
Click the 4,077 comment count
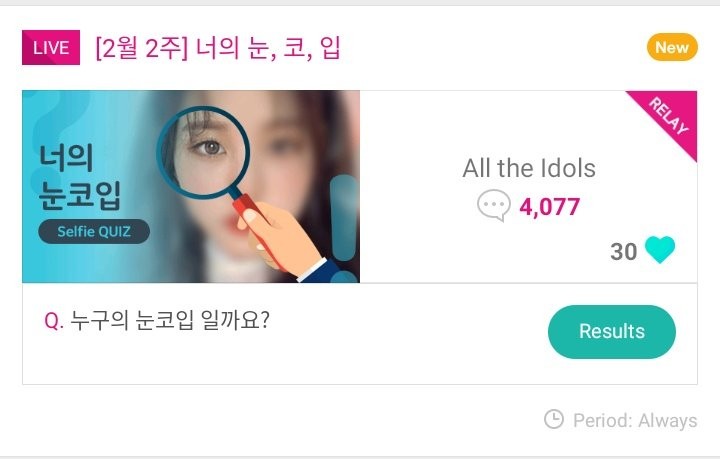549,207
